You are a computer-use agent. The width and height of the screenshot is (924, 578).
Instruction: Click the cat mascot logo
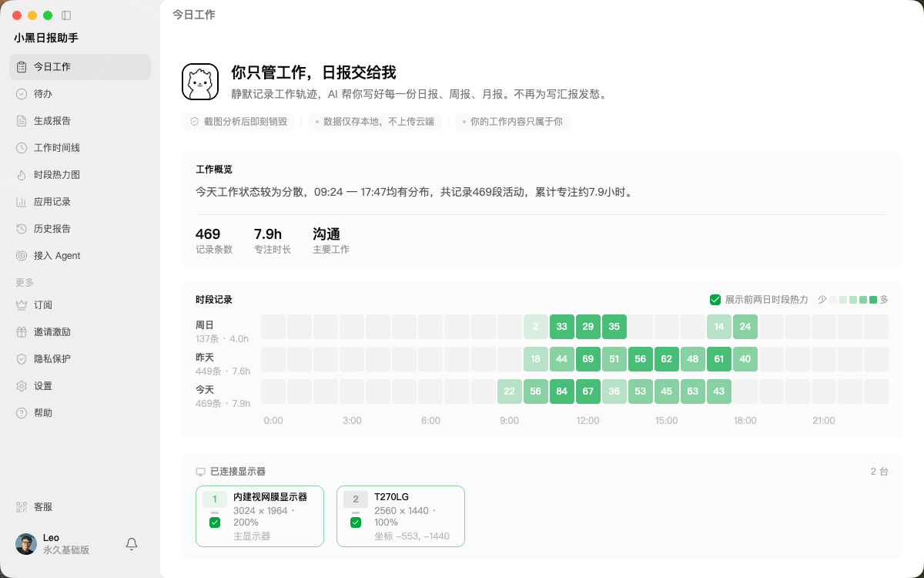click(200, 82)
